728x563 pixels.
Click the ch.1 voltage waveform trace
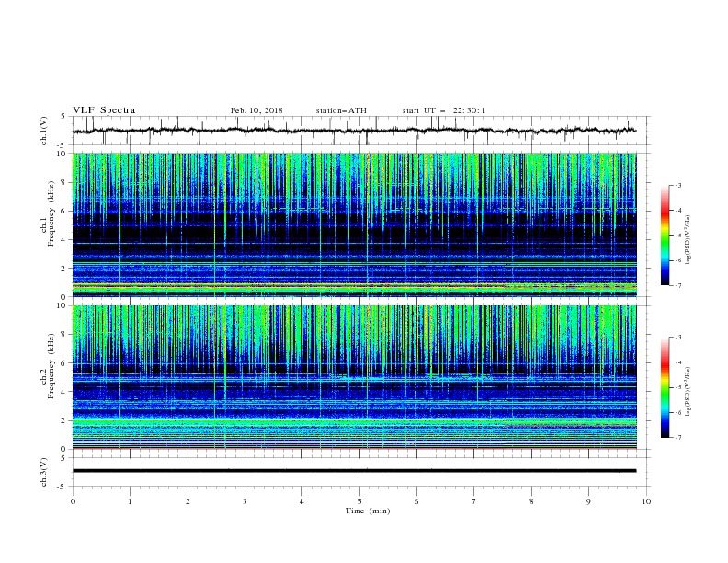click(x=354, y=131)
